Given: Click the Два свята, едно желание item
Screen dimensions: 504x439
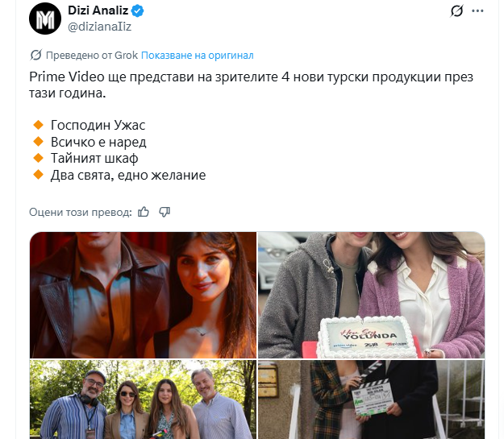Looking at the screenshot, I should [x=128, y=175].
